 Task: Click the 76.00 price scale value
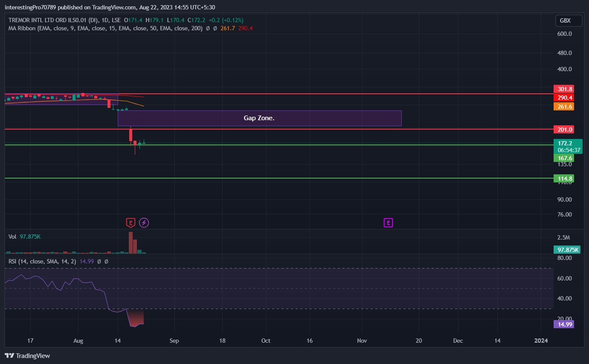click(565, 214)
